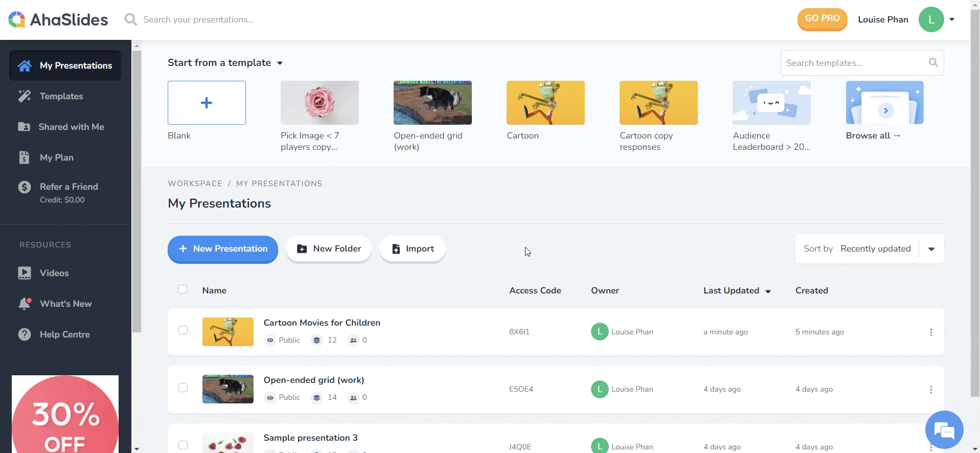Image resolution: width=980 pixels, height=453 pixels.
Task: Click owner avatar in Cartoon Movies row
Action: [600, 331]
